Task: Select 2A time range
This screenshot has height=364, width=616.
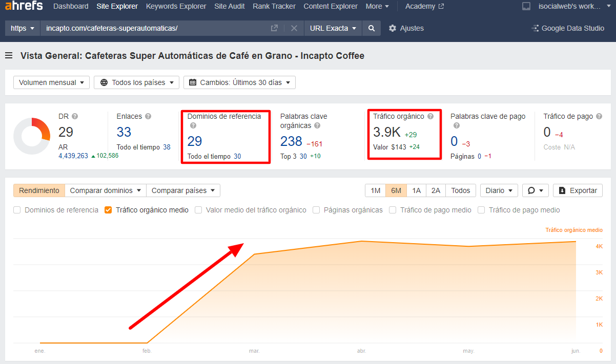Action: click(x=436, y=190)
